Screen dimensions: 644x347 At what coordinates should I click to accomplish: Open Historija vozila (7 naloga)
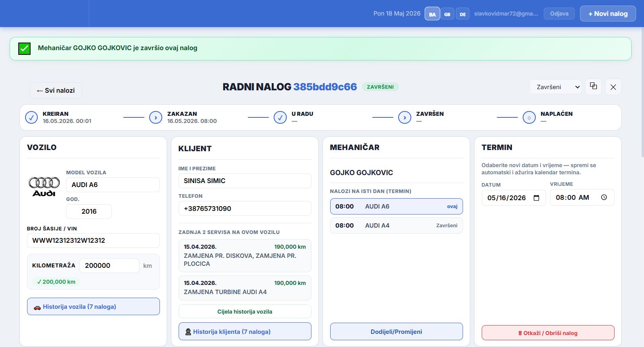(x=93, y=306)
